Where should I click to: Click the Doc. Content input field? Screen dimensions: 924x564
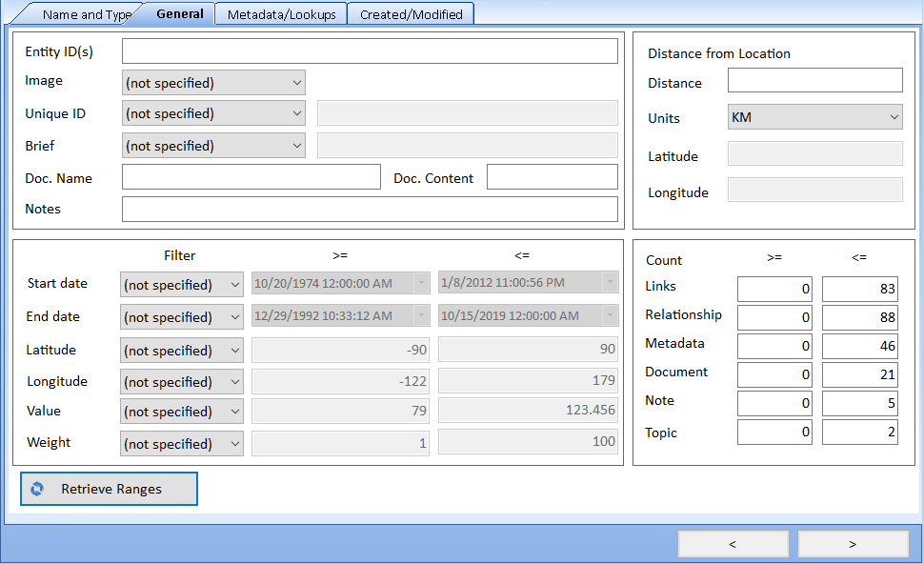point(552,177)
